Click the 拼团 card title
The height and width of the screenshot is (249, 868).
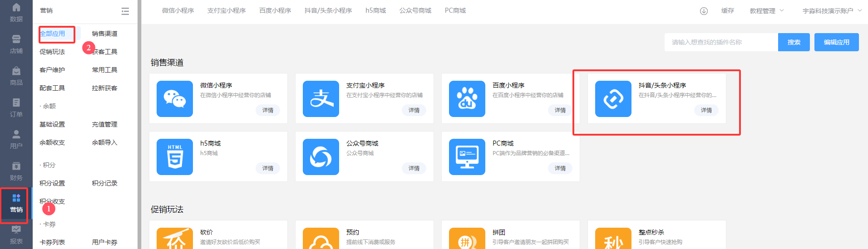pyautogui.click(x=499, y=232)
